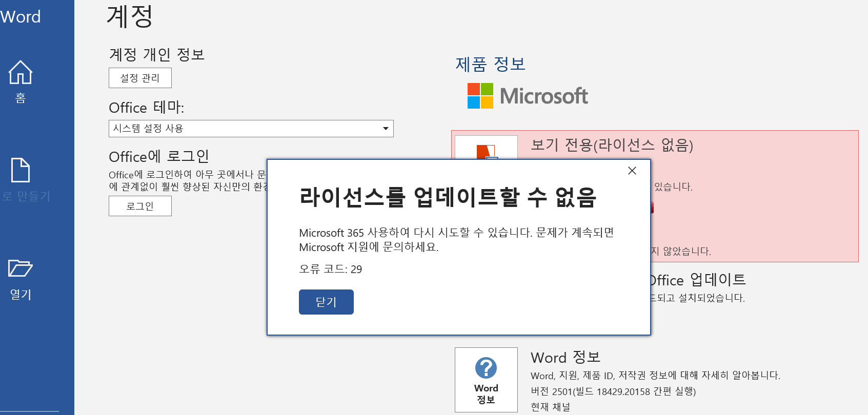Click the Microsoft logo
The image size is (868, 415).
point(528,96)
